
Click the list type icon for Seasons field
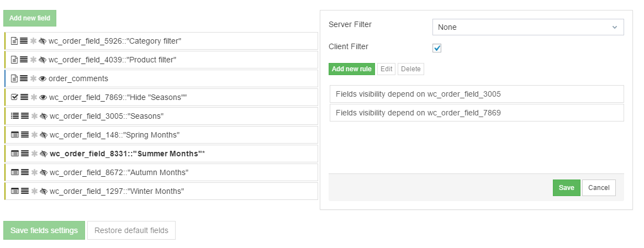point(15,116)
